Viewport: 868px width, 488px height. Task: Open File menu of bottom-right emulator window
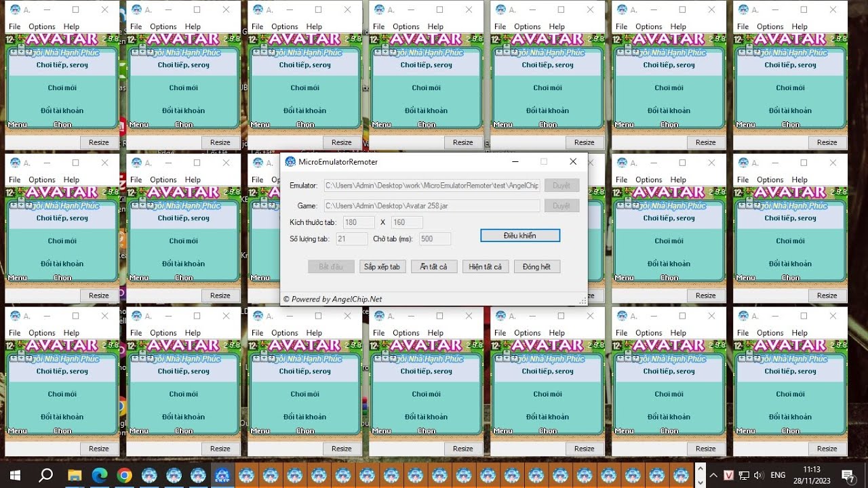(743, 333)
